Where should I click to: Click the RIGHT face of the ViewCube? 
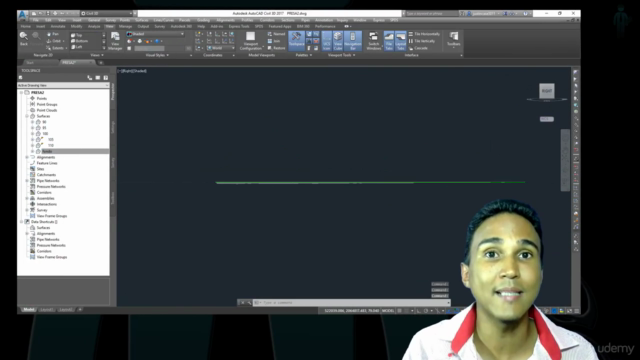coord(547,91)
